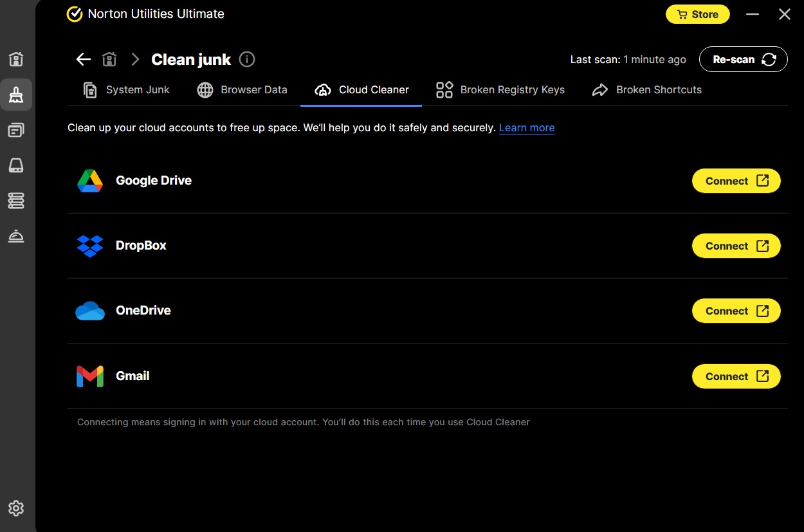The height and width of the screenshot is (532, 804).
Task: Open the service bell sidebar icon
Action: (16, 236)
